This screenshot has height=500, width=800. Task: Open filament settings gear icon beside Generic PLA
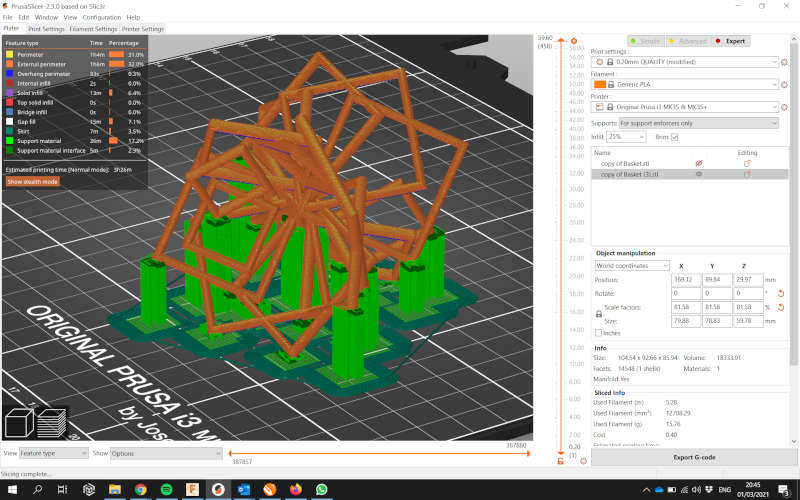tap(784, 84)
